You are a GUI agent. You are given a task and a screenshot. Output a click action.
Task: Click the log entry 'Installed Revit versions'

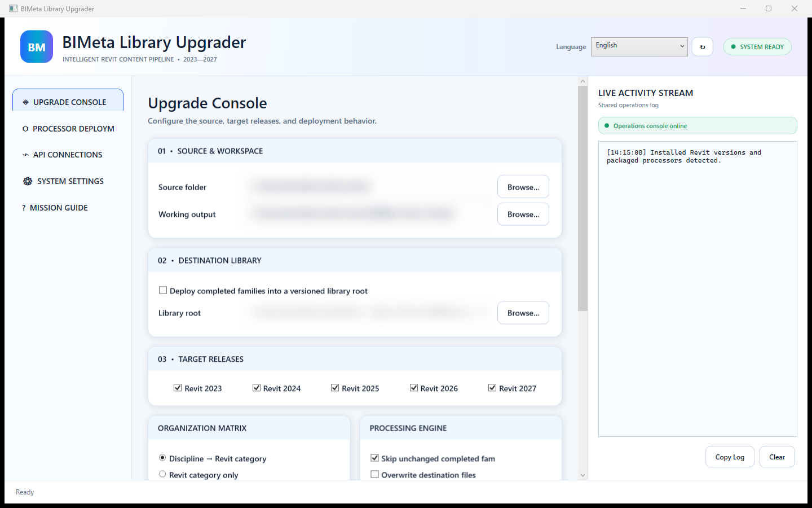pyautogui.click(x=684, y=156)
